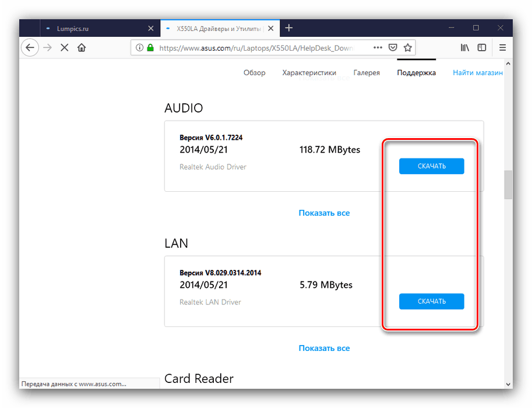Click the forward navigation arrow
This screenshot has height=408, width=532.
[48, 48]
